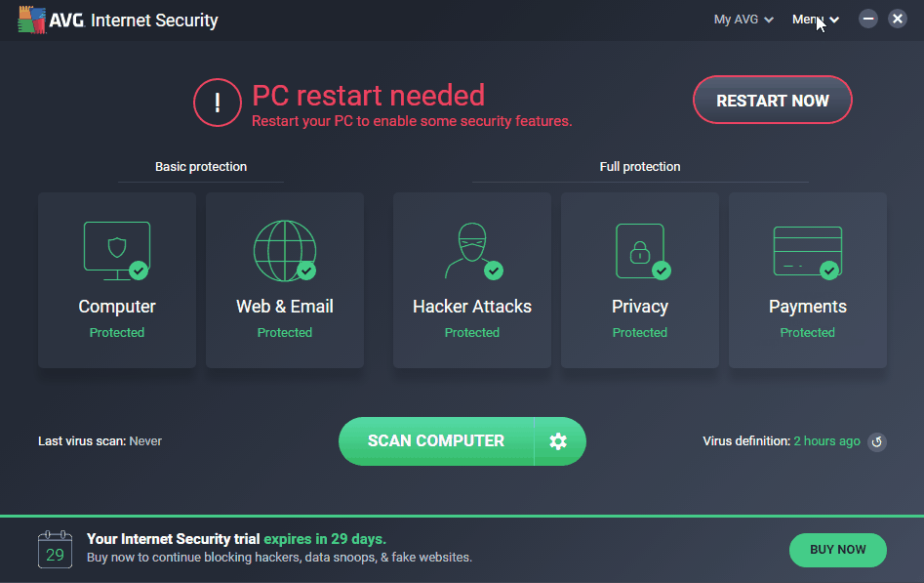Click the '2 hours ago' virus definition link
Viewport: 924px width, 583px height.
826,441
